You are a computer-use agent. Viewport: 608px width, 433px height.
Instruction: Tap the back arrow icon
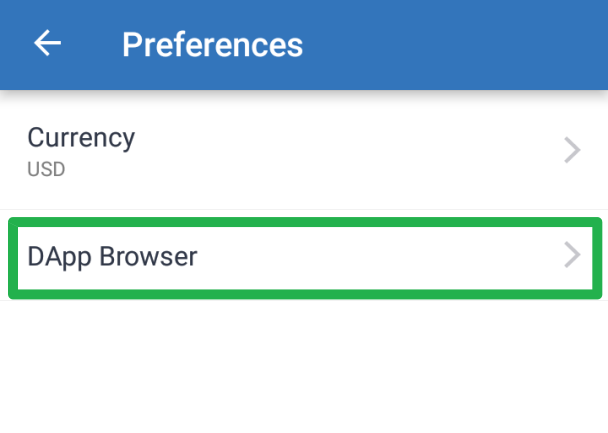click(48, 43)
